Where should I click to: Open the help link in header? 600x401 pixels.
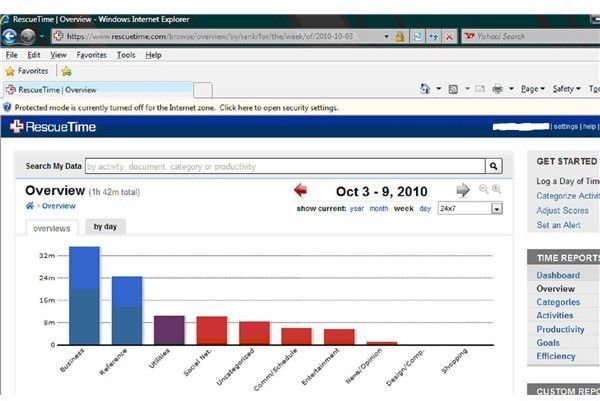(589, 126)
